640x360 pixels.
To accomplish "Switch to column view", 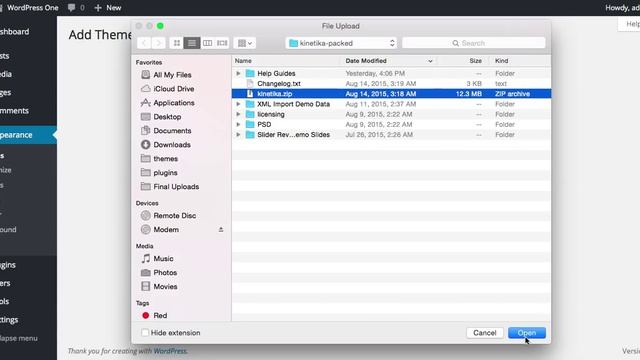I will pos(207,43).
